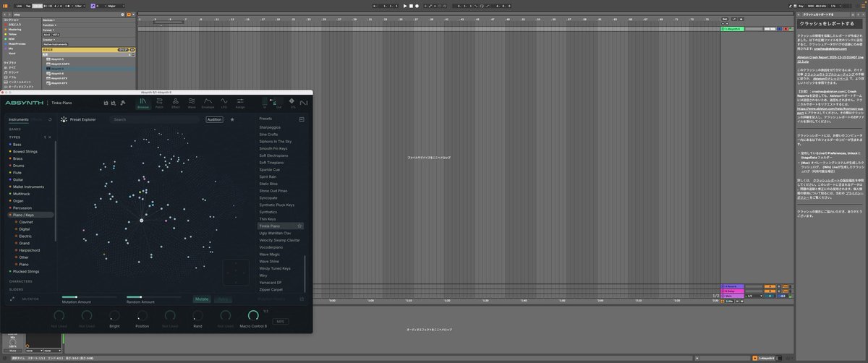Click the Native Instruments logo in Absynth

[304, 103]
